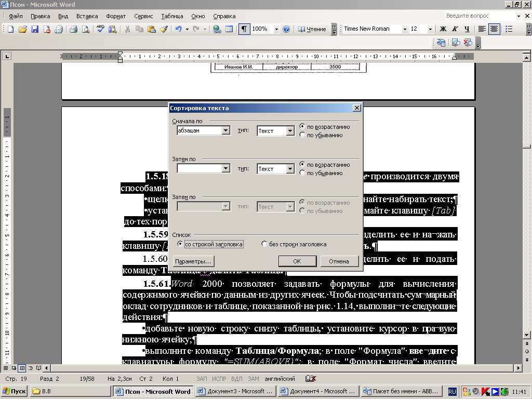Center align the text
This screenshot has width=532, height=399.
click(494, 29)
